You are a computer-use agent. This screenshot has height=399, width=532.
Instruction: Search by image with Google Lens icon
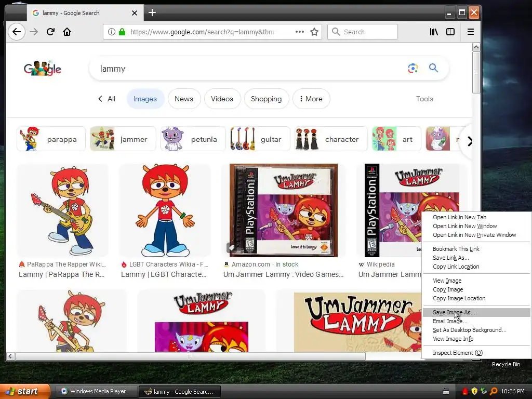point(413,68)
